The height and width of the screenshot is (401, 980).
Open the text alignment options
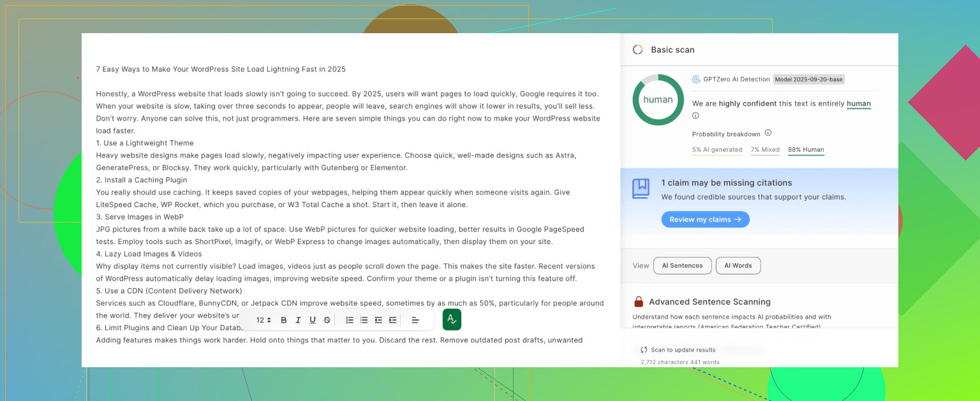click(415, 320)
